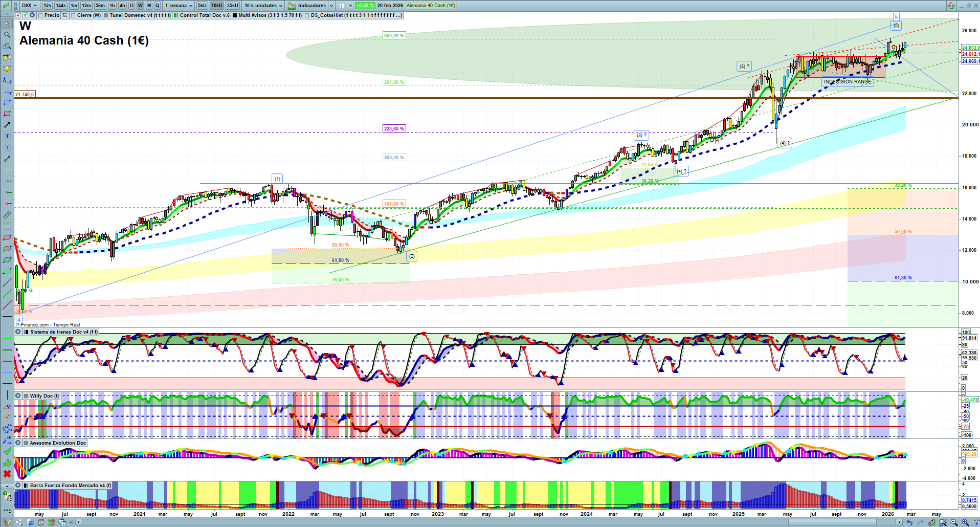
Task: Click the Indicadores chart icon
Action: pos(292,6)
